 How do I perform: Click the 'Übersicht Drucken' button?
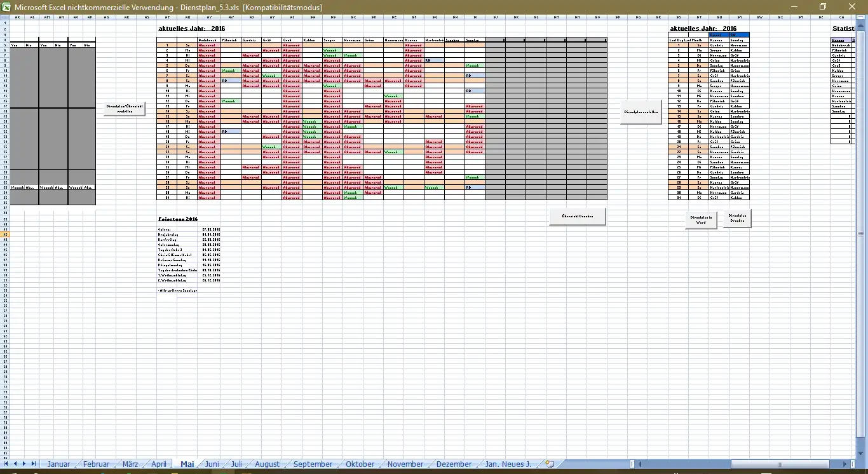click(x=578, y=216)
